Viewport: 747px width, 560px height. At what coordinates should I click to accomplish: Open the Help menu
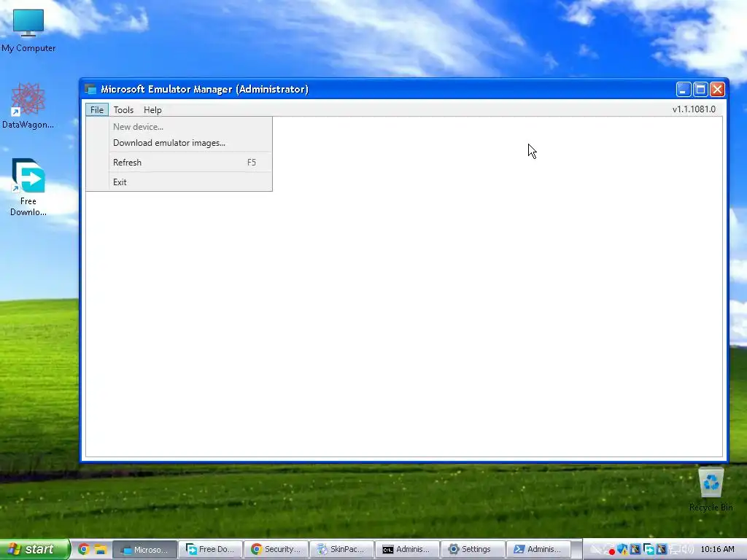point(152,110)
